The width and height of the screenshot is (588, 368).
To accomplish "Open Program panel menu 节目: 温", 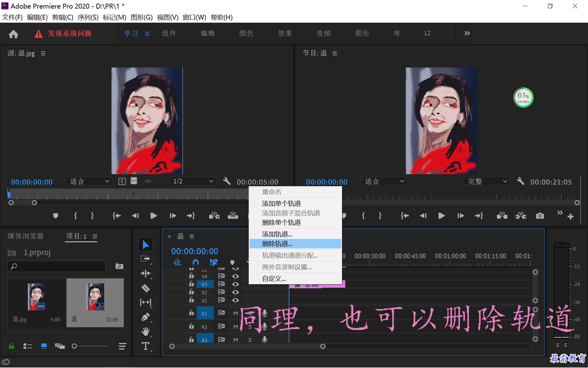I will 335,53.
